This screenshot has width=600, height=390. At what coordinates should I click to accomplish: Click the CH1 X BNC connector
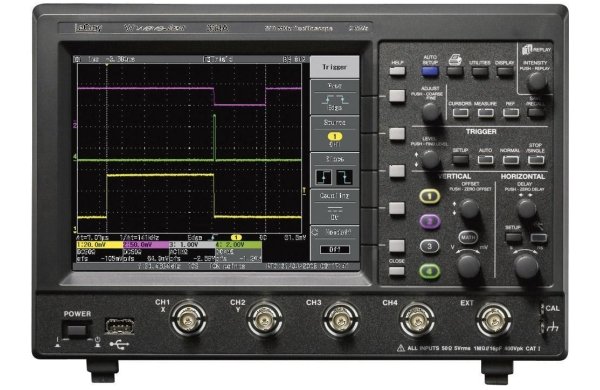click(188, 318)
